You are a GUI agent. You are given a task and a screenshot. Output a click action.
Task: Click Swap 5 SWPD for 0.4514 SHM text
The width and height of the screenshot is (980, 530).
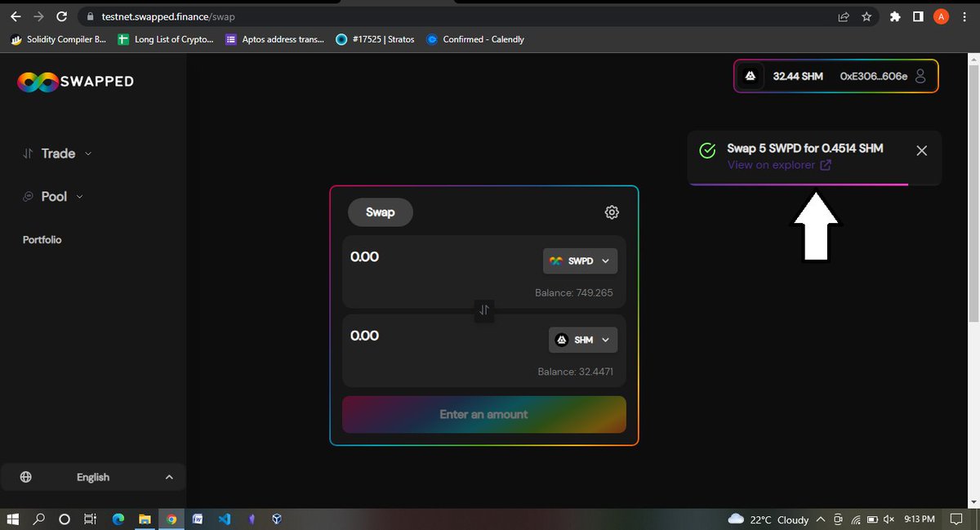click(x=805, y=149)
